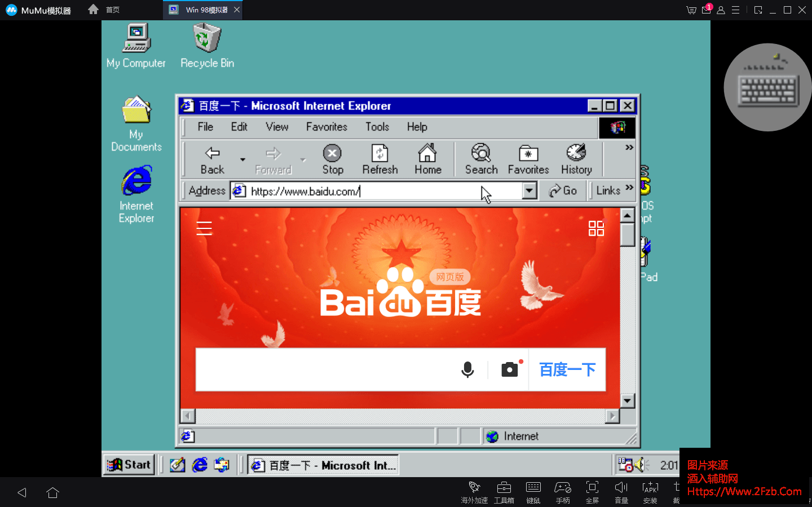Click the Links toolbar label
The height and width of the screenshot is (507, 812).
[608, 191]
